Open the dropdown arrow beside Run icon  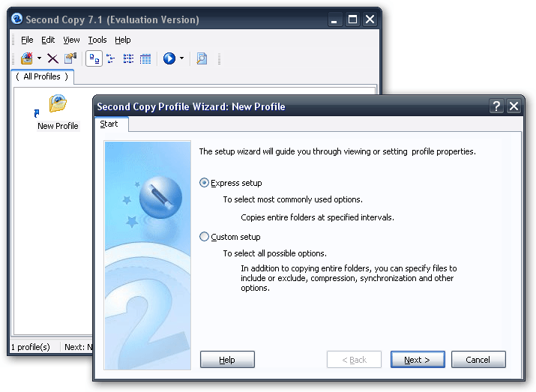click(182, 58)
